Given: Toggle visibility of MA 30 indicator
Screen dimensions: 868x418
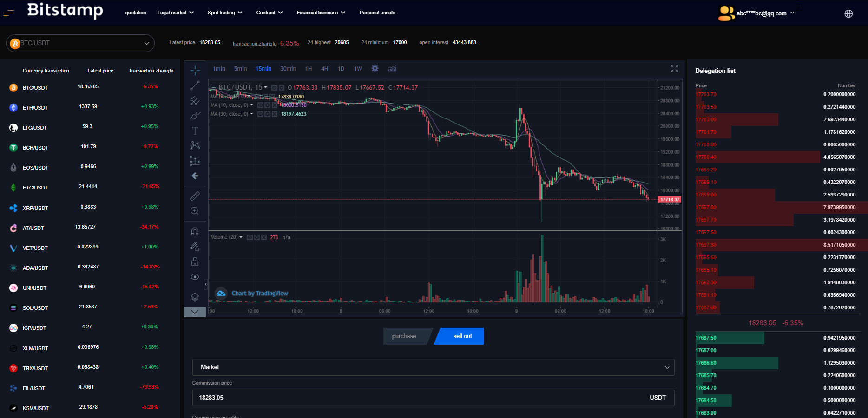Looking at the screenshot, I should [261, 114].
